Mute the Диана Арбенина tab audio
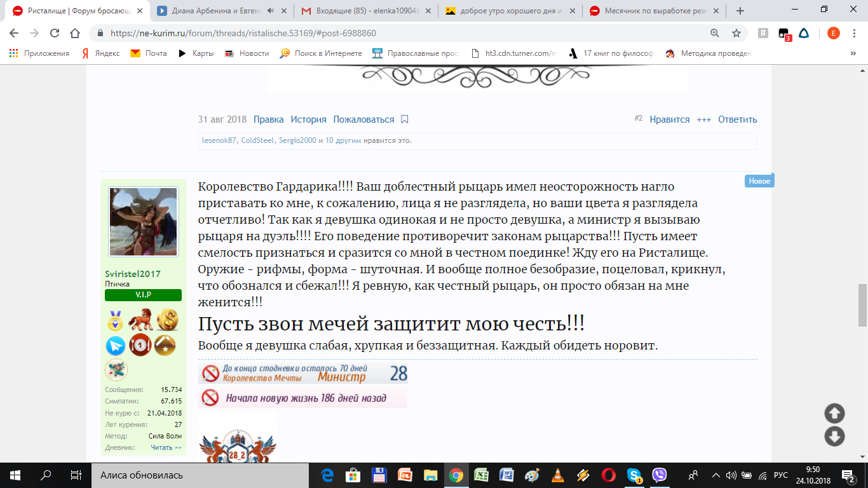Viewport: 868px width, 488px height. click(x=271, y=11)
